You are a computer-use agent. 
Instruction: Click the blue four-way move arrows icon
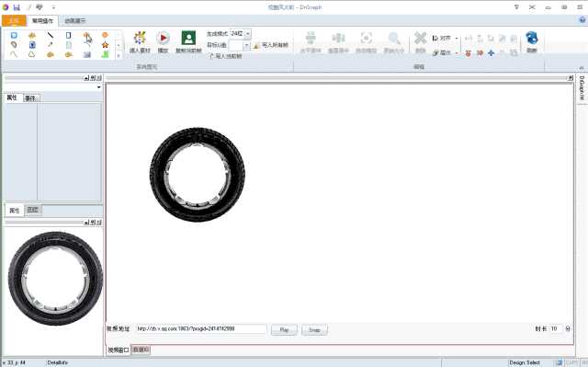point(491,53)
